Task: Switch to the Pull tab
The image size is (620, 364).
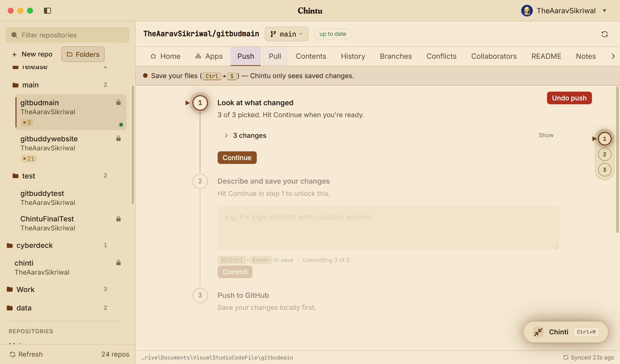Action: tap(275, 56)
